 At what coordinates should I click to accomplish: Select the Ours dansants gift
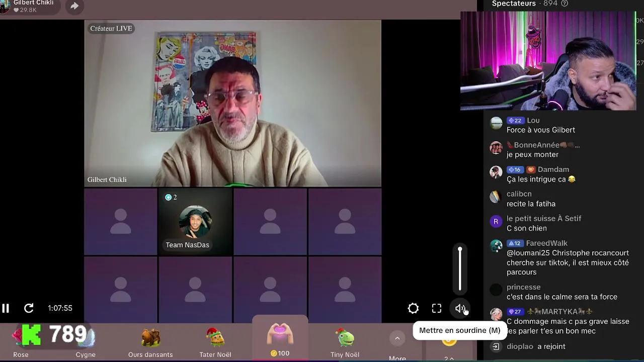(x=150, y=342)
